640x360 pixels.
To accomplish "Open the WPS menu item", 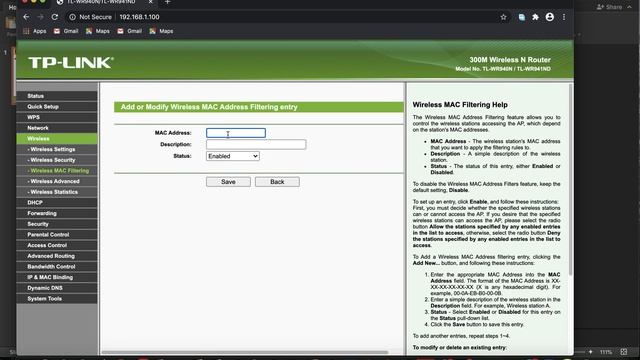I will tap(57, 117).
